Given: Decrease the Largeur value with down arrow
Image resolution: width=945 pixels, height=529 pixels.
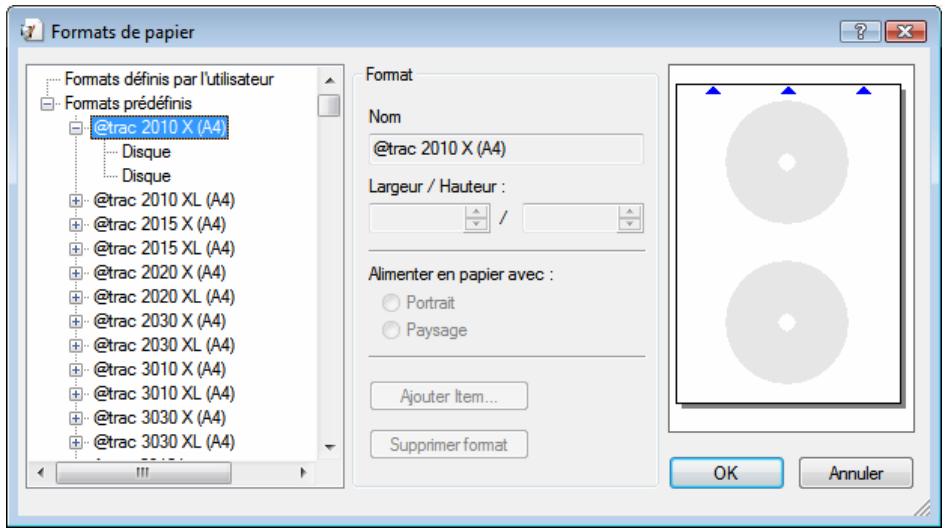Looking at the screenshot, I should point(476,225).
